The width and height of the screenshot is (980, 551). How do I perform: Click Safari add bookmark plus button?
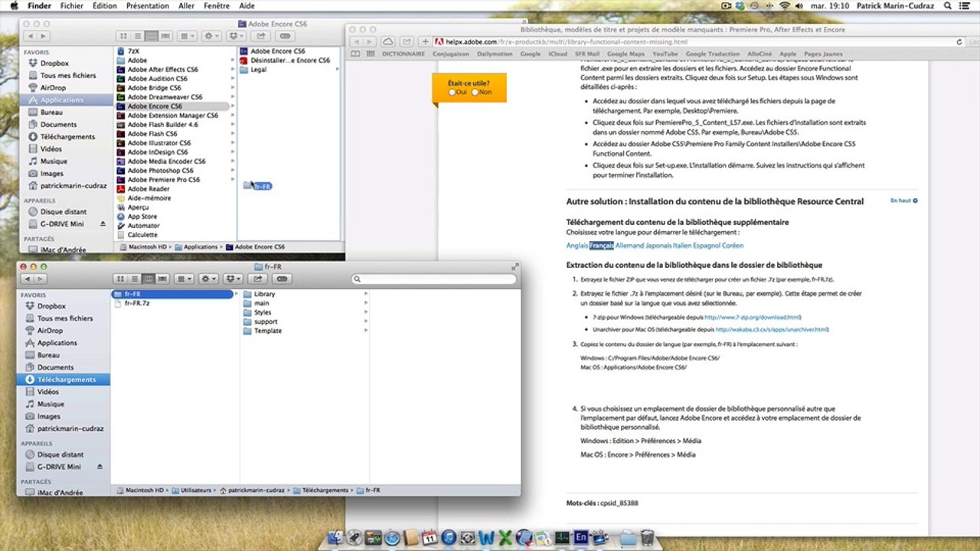pyautogui.click(x=425, y=42)
